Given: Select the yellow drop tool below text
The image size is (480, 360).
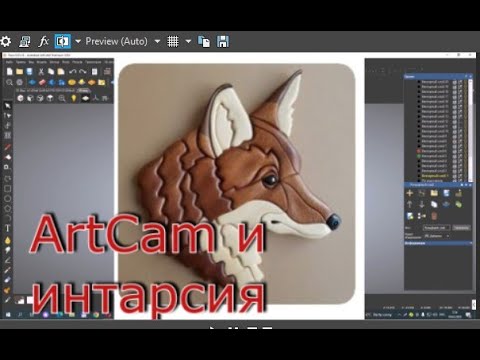Looking at the screenshot, I should click(7, 240).
